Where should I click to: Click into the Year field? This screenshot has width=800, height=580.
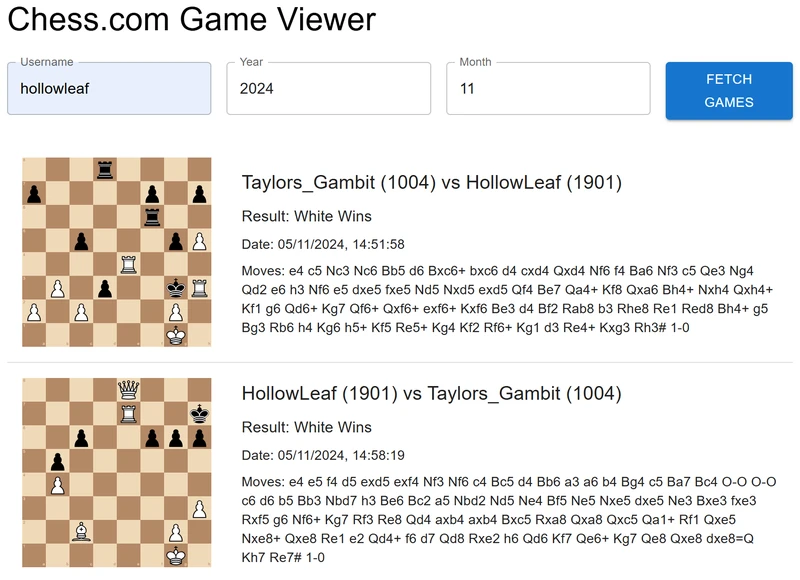pyautogui.click(x=328, y=89)
